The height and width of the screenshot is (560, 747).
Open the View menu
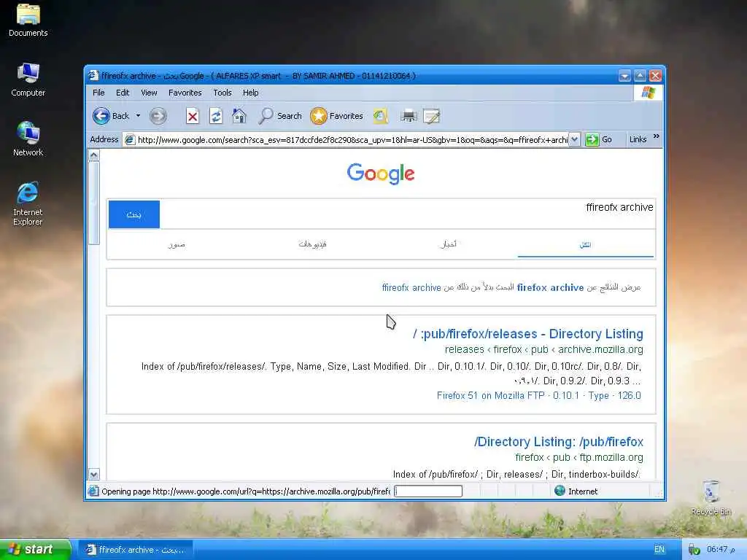(149, 93)
